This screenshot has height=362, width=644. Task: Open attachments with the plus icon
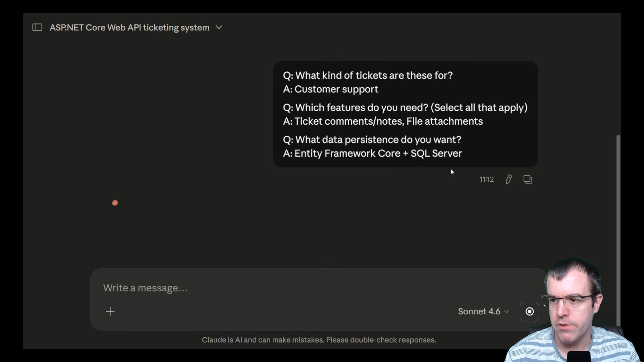(110, 311)
